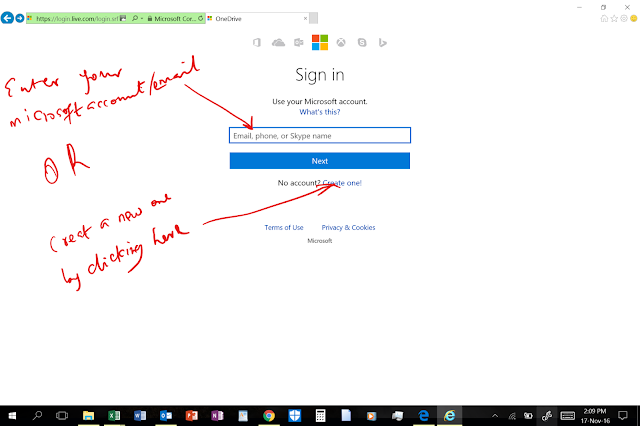Open the Action Center notification icon
The width and height of the screenshot is (640, 426).
[623, 416]
